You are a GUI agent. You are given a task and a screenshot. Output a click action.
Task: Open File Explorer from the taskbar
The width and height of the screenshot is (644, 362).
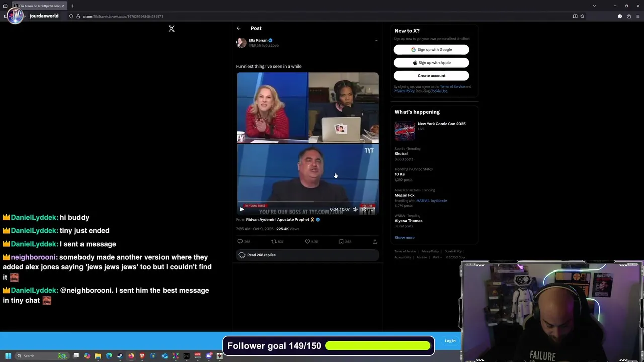pos(98,356)
